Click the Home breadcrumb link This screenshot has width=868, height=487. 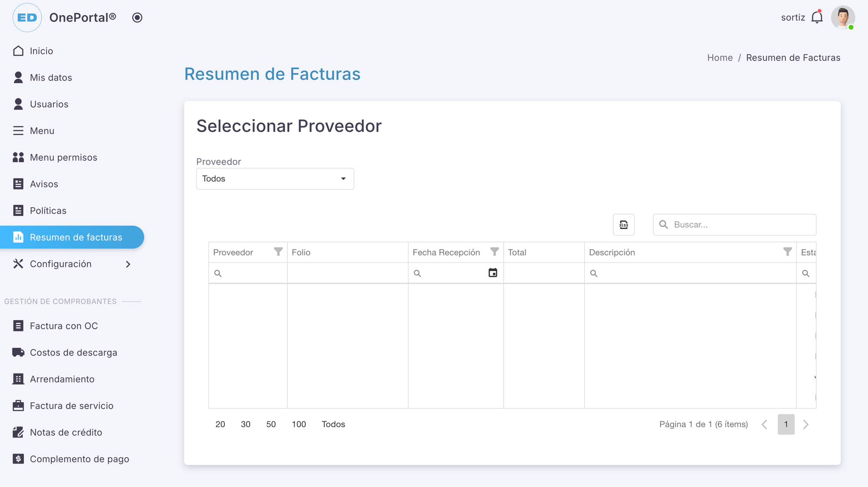coord(720,58)
